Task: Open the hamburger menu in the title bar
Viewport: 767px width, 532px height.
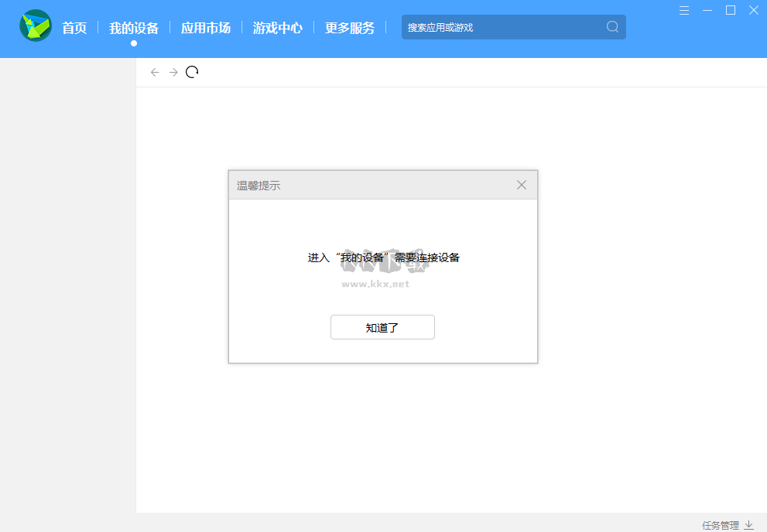Action: [683, 10]
